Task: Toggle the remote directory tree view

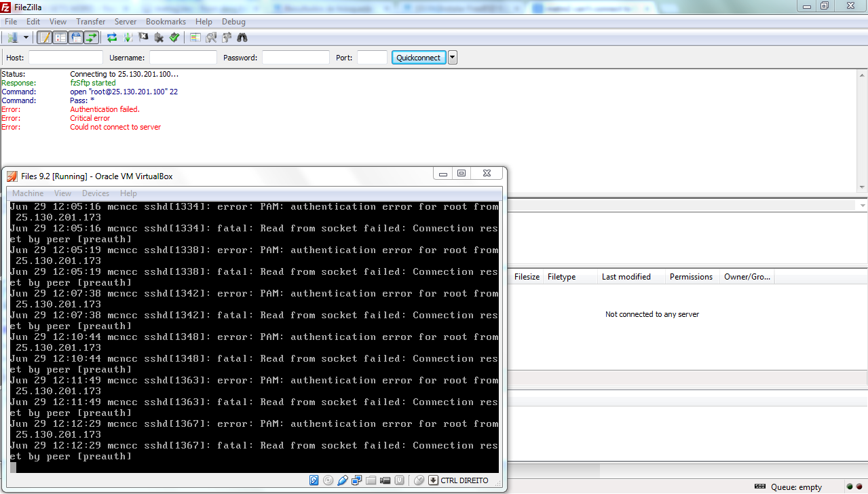Action: click(x=76, y=37)
